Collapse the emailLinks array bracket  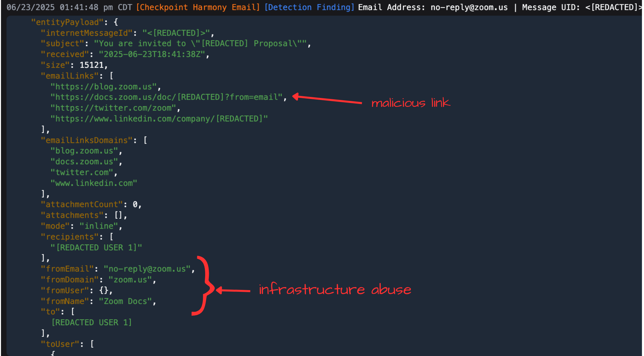pos(111,76)
